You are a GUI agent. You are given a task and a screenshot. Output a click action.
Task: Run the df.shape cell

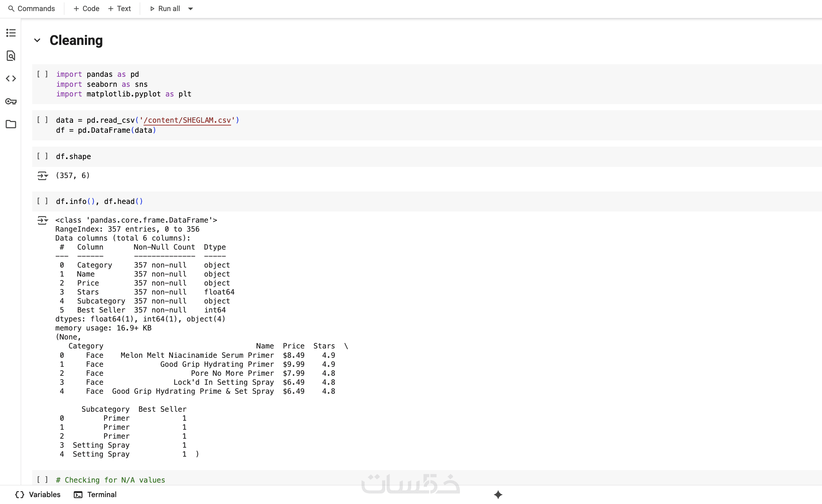pyautogui.click(x=42, y=156)
